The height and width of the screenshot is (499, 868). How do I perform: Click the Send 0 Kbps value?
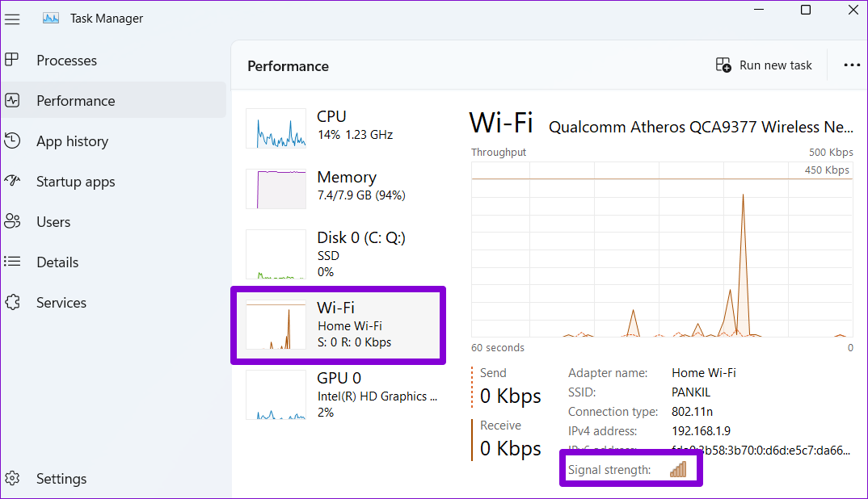(x=511, y=396)
